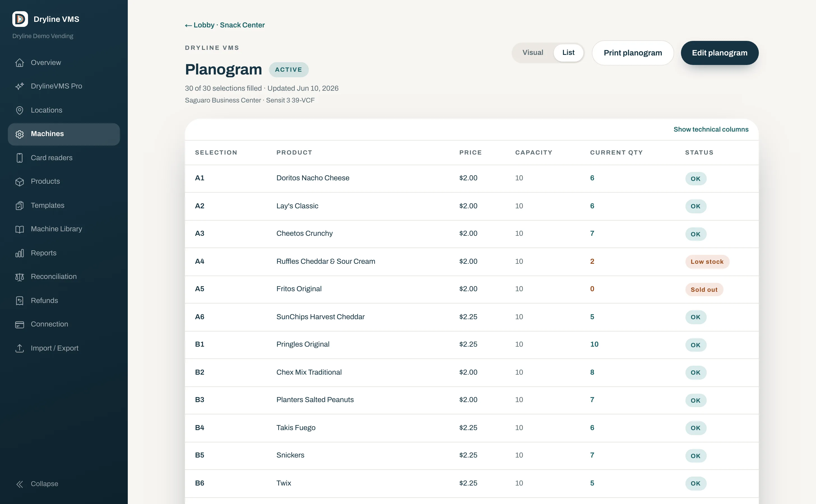This screenshot has height=504, width=816.
Task: Click the Card readers device icon
Action: pos(20,158)
